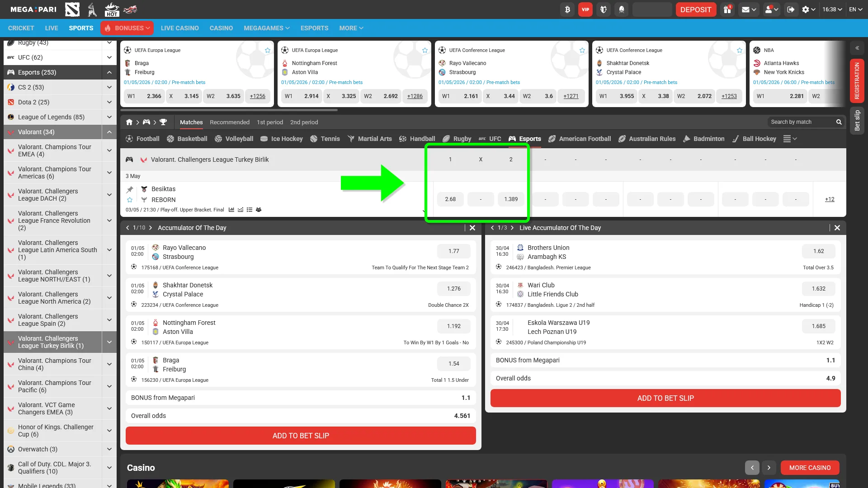Open LIVE CASINO in navigation

[x=180, y=28]
